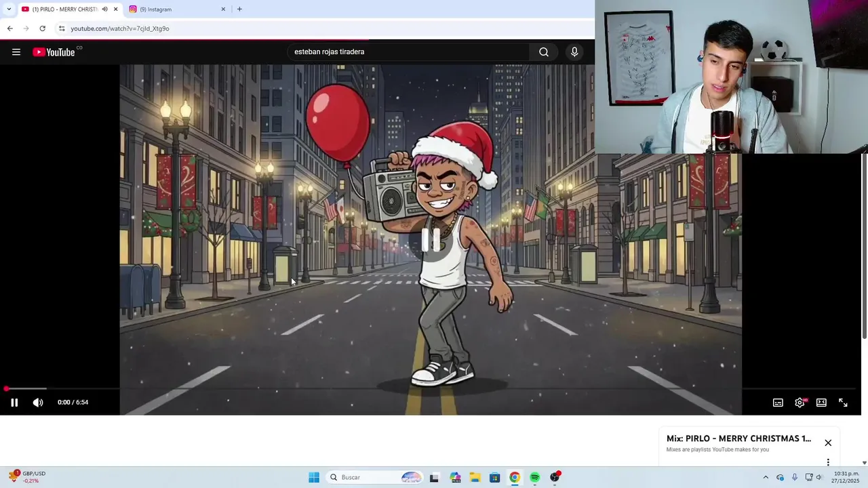Screen dimensions: 868x488
Task: View site information icon in address bar
Action: tap(62, 28)
